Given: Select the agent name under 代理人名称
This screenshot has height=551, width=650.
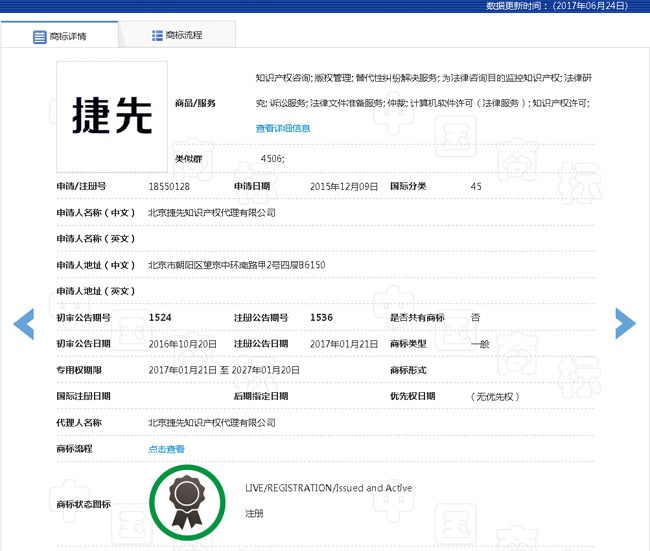Looking at the screenshot, I should click(212, 423).
